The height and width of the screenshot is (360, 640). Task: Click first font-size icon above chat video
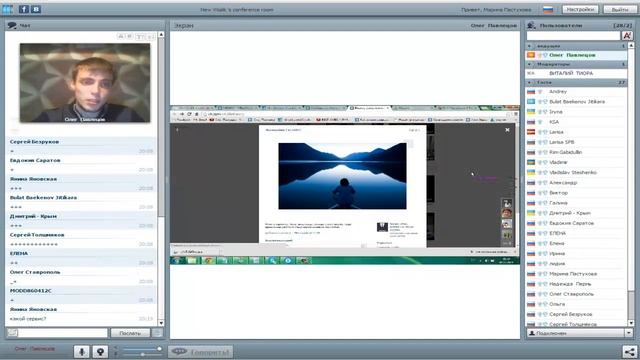[x=121, y=37]
